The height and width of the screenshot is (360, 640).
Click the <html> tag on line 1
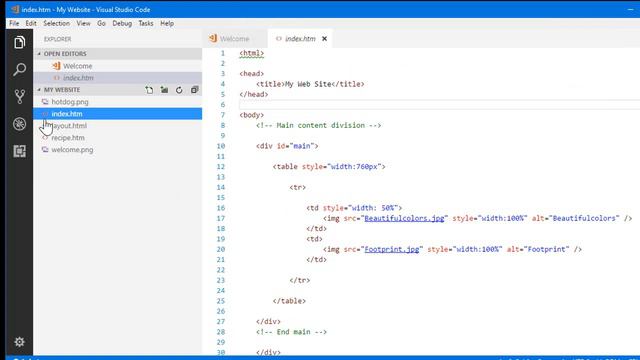(x=251, y=53)
